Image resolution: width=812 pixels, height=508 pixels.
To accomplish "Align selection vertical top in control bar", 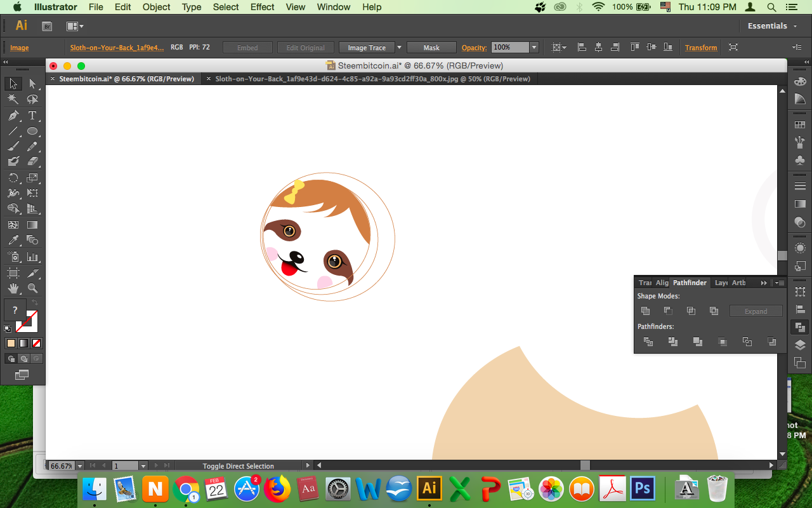I will tap(635, 47).
